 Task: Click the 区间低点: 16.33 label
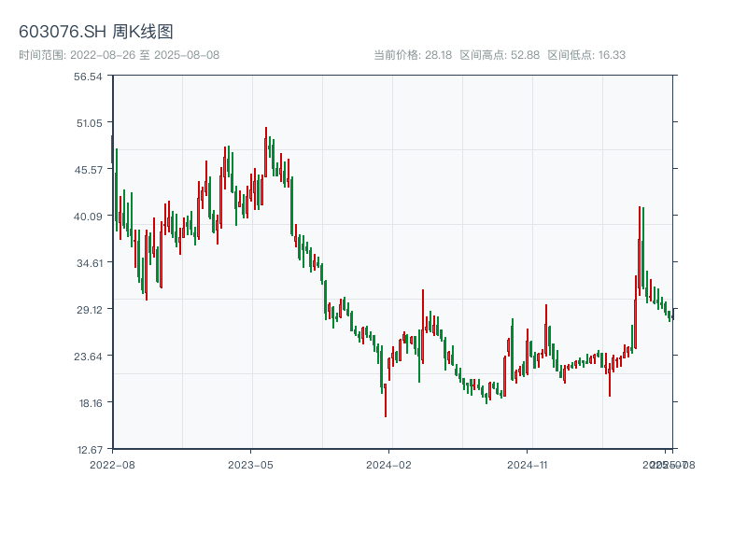[x=586, y=55]
